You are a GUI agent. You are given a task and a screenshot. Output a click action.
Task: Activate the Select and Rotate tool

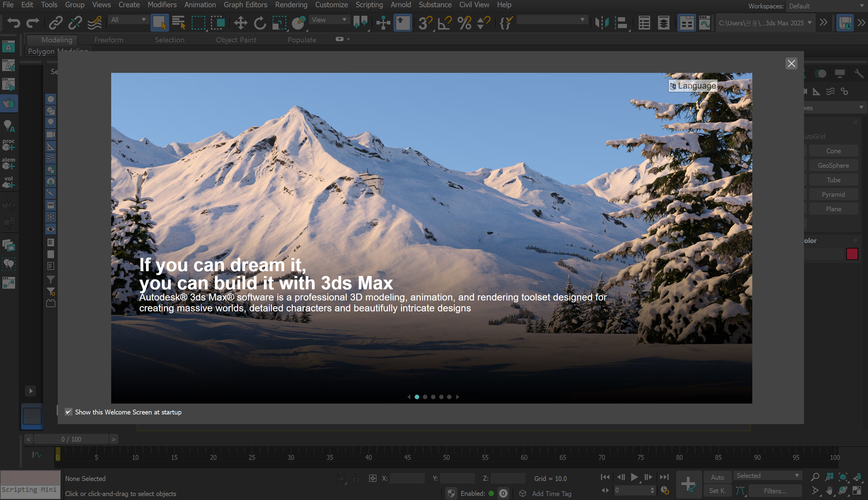point(260,23)
